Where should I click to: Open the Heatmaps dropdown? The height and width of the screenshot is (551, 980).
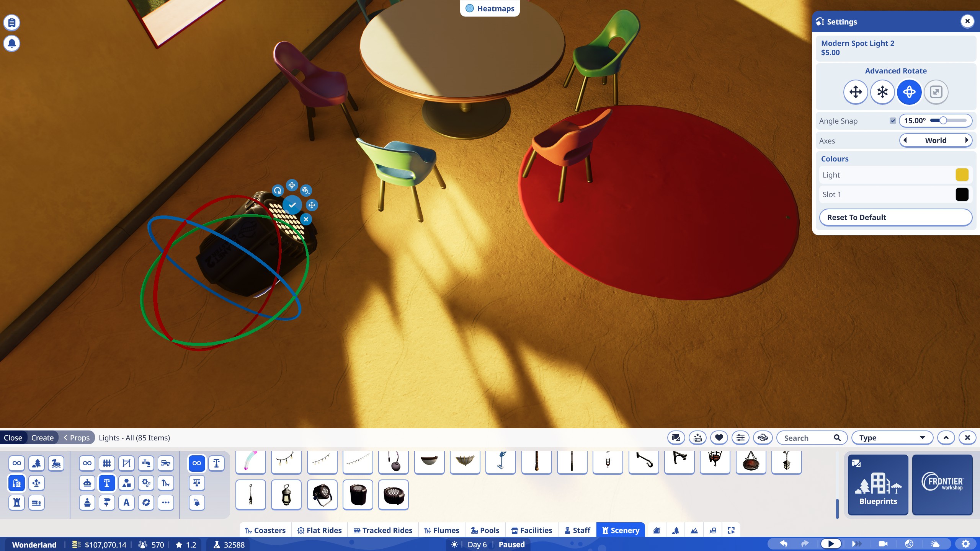[x=490, y=8]
